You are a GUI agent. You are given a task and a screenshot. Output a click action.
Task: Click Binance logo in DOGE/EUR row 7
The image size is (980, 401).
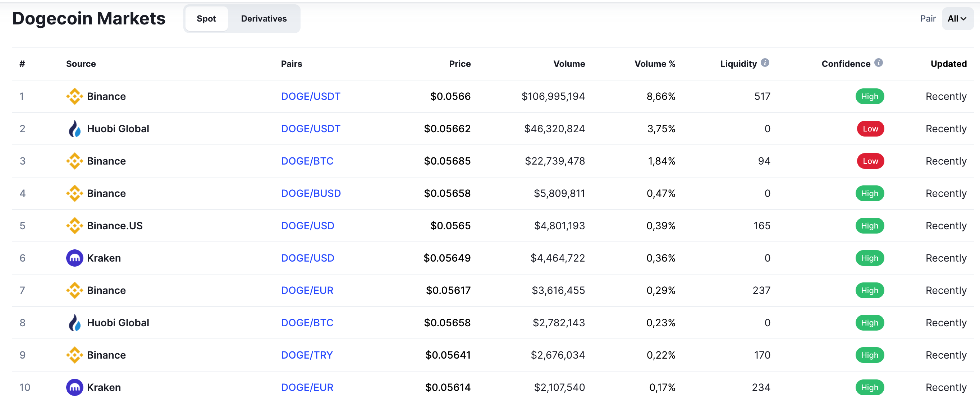coord(74,290)
